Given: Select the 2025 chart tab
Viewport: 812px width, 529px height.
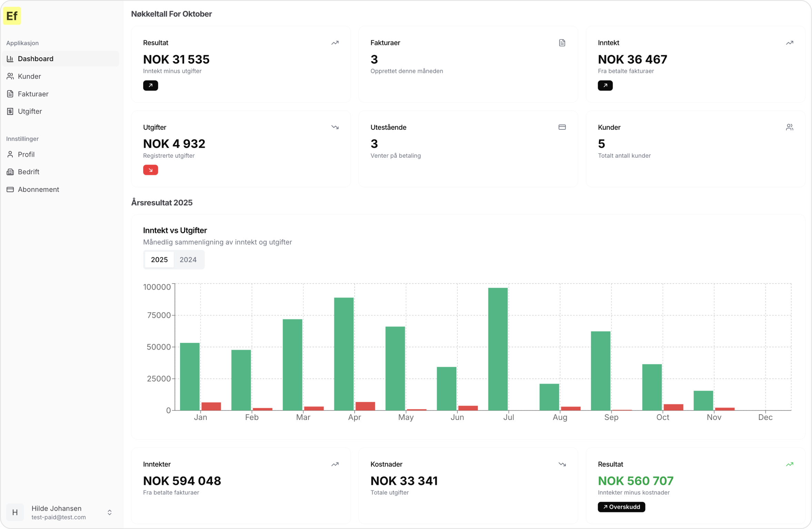Looking at the screenshot, I should coord(159,259).
